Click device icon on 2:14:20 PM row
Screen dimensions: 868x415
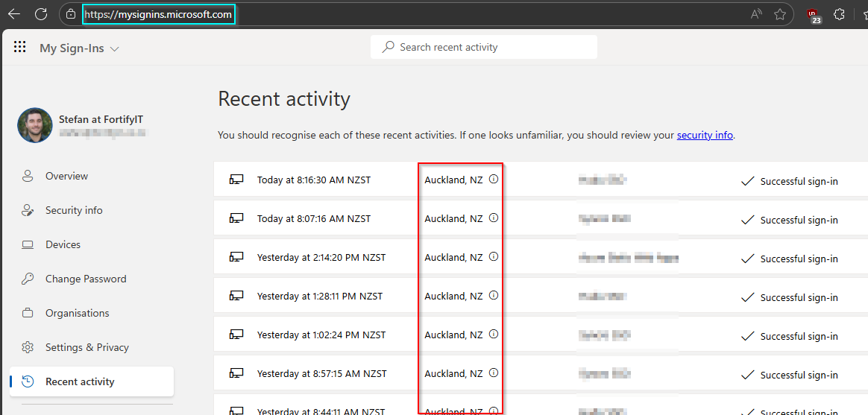click(236, 257)
